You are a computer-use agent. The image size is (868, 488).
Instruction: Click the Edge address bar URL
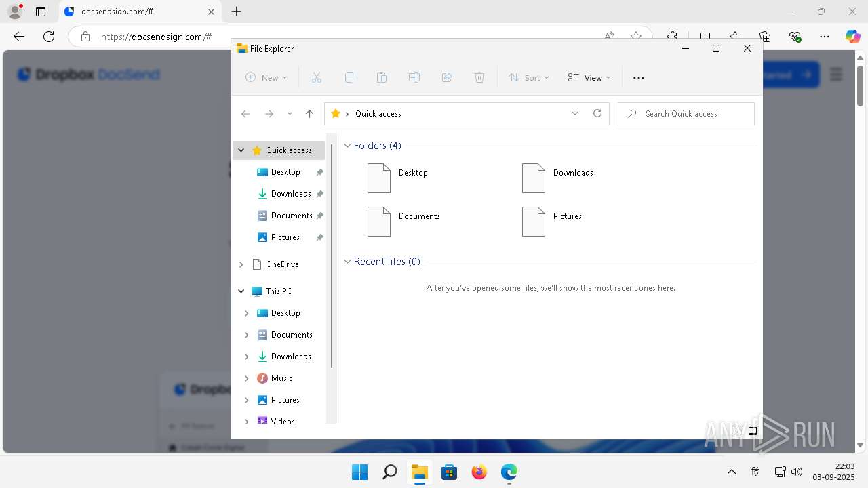click(156, 37)
